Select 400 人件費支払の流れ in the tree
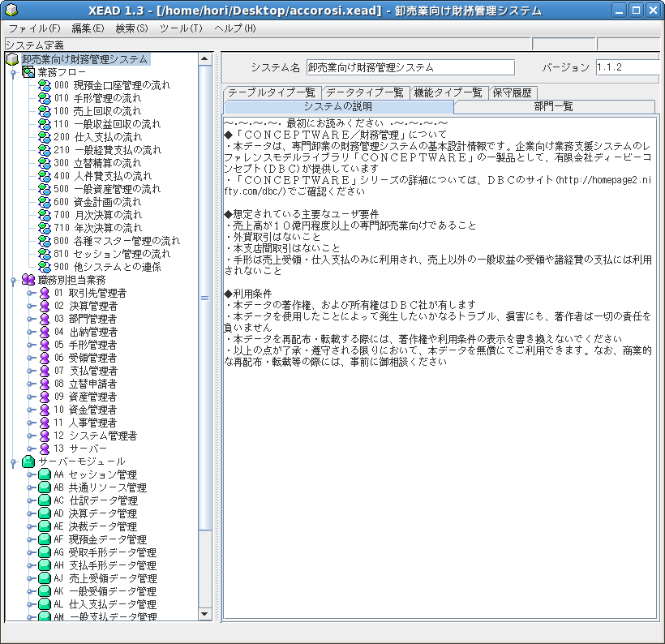The height and width of the screenshot is (644, 665). (x=103, y=176)
